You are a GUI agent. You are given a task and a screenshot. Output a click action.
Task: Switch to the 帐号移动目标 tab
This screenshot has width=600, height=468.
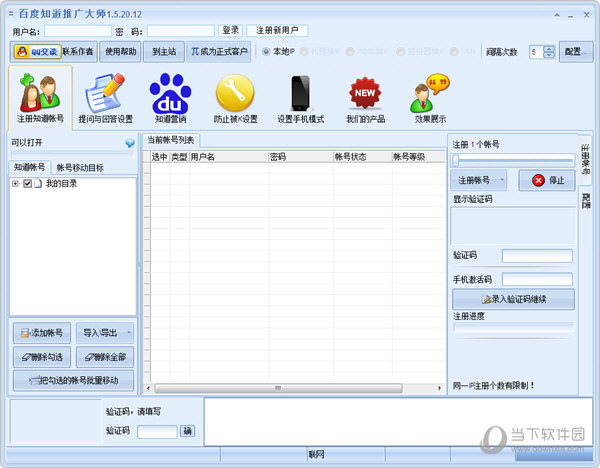point(80,168)
